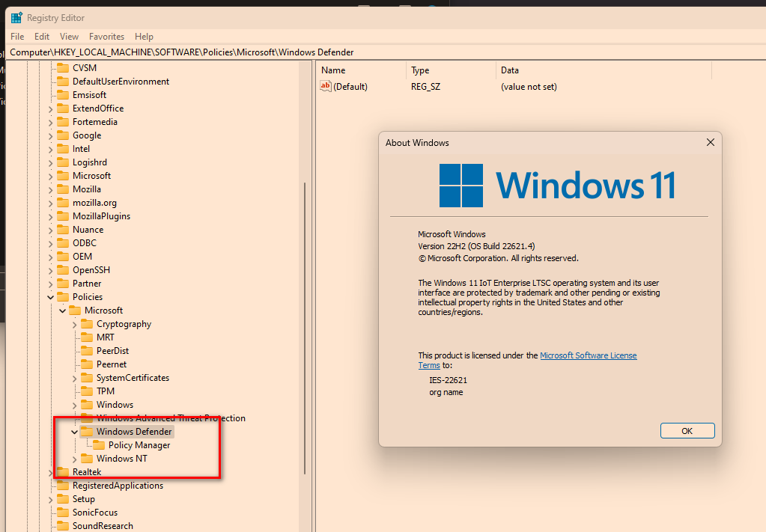Click the Mozilla folder icon
The height and width of the screenshot is (532, 766).
(63, 189)
